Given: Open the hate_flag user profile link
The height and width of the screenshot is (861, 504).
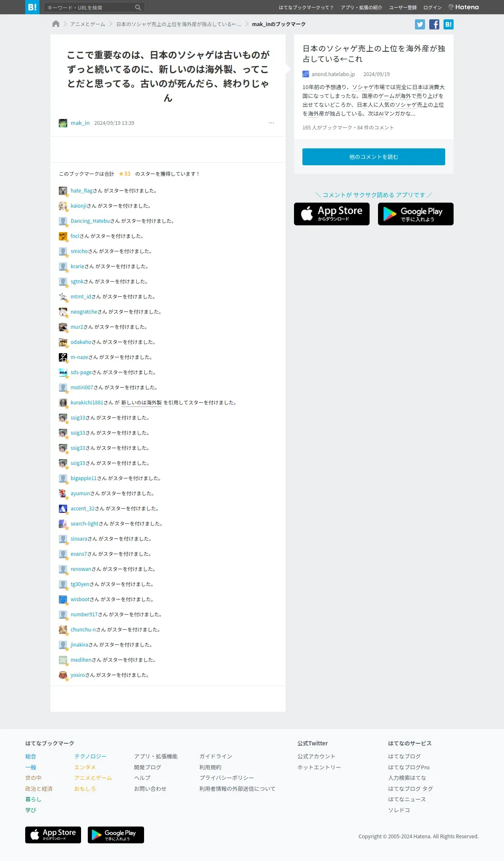Looking at the screenshot, I should coord(81,191).
